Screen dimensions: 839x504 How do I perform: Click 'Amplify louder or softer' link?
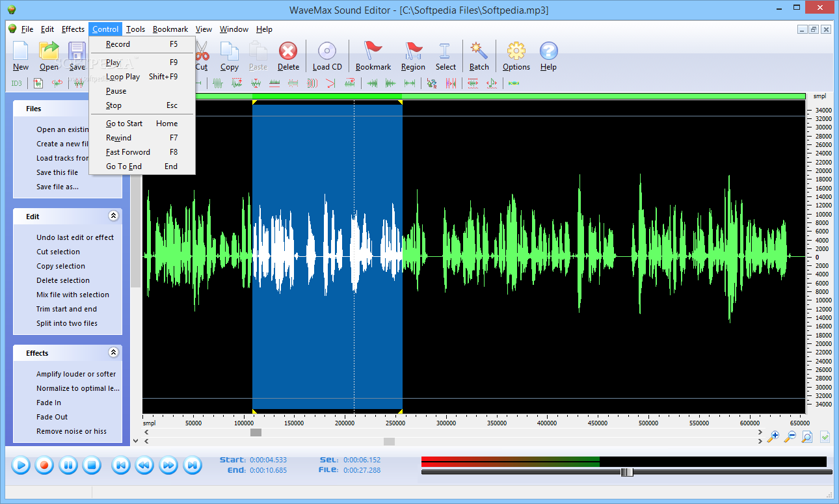click(76, 374)
